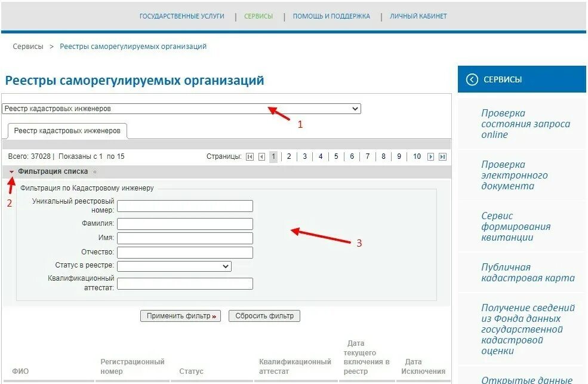The width and height of the screenshot is (588, 384).
Task: Click Реестры саморегулируемых организаций breadcrumb link
Action: click(133, 47)
